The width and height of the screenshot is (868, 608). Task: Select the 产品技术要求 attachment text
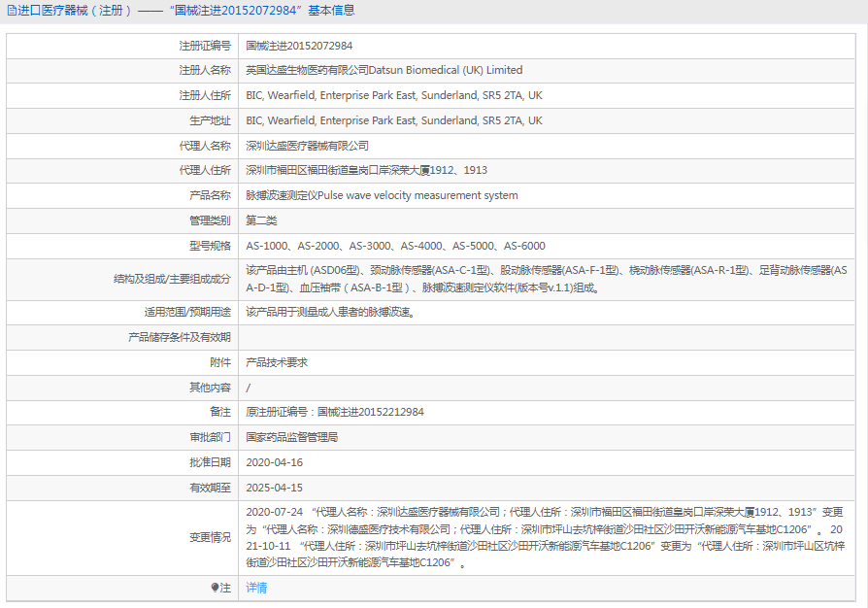(277, 362)
